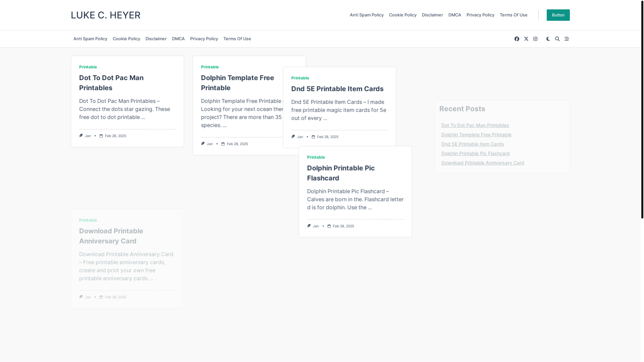Image resolution: width=644 pixels, height=362 pixels.
Task: Select Disclaimer in secondary nav
Action: coord(156,39)
